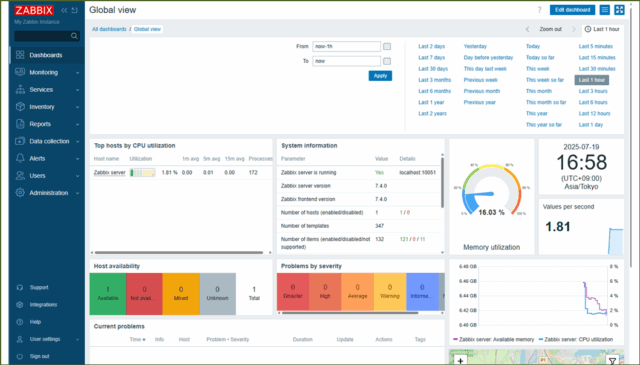
Task: Open the Dashboards menu item
Action: [47, 55]
